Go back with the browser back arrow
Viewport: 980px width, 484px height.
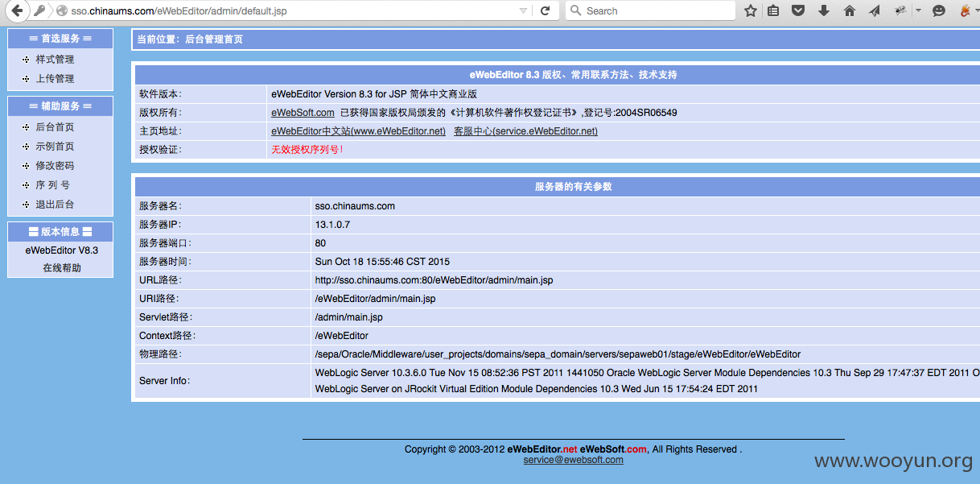pos(16,10)
